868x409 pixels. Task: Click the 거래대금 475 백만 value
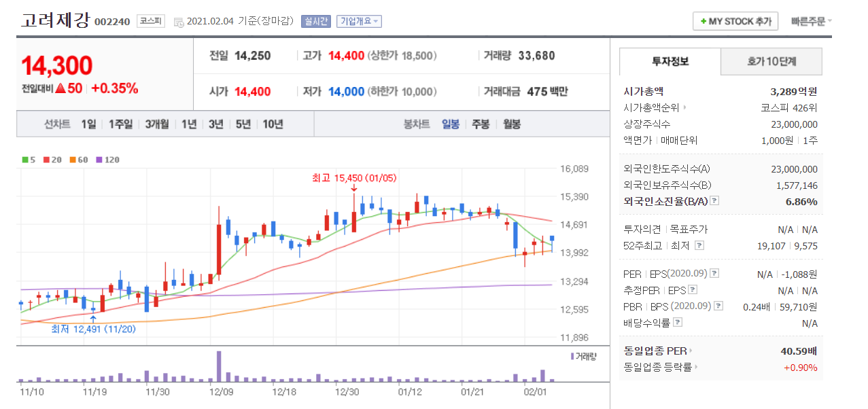(x=547, y=92)
